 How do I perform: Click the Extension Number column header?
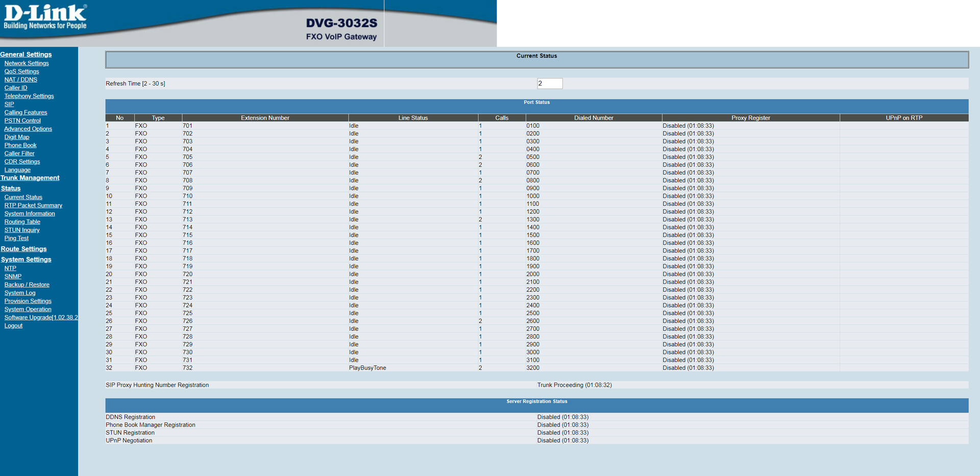click(x=265, y=118)
